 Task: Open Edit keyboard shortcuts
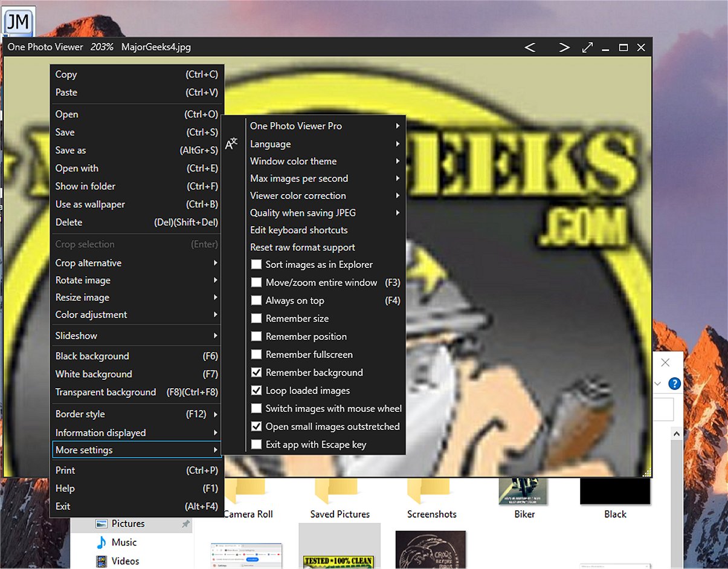[325, 230]
